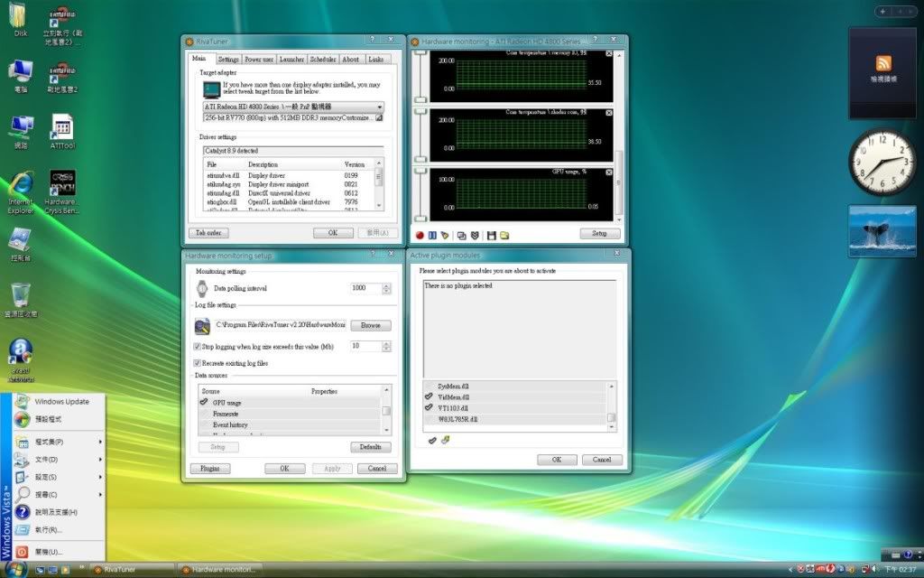The width and height of the screenshot is (924, 578).
Task: Click Browse for the log file path
Action: click(x=371, y=325)
